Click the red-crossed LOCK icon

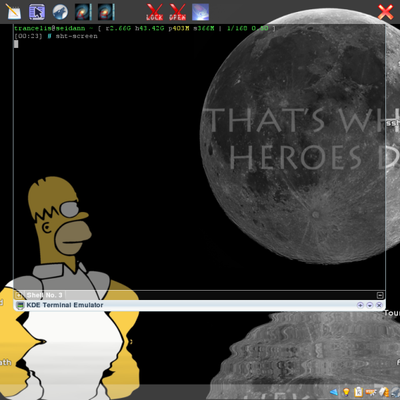coord(154,12)
